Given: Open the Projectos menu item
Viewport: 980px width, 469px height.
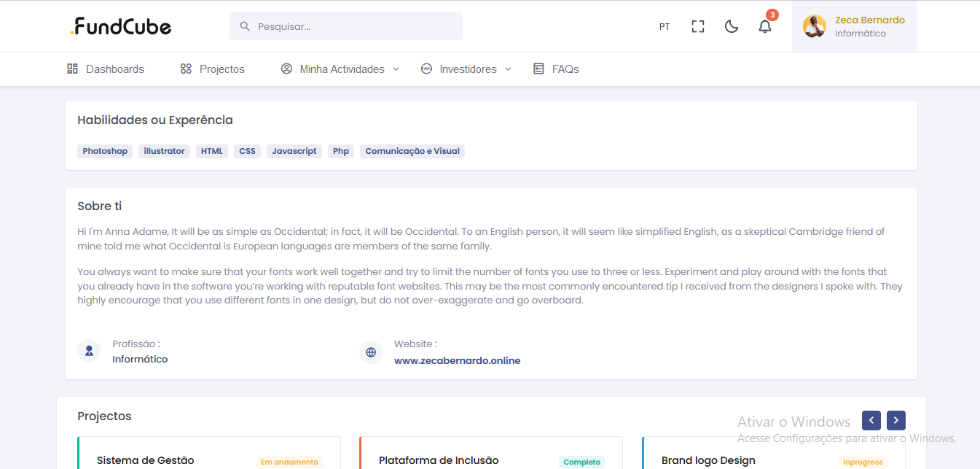Looking at the screenshot, I should [213, 69].
